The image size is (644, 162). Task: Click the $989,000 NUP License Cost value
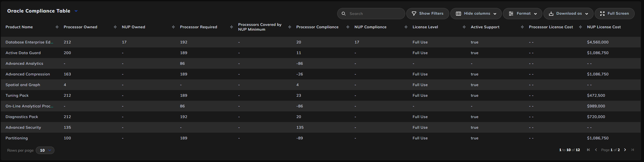click(596, 106)
